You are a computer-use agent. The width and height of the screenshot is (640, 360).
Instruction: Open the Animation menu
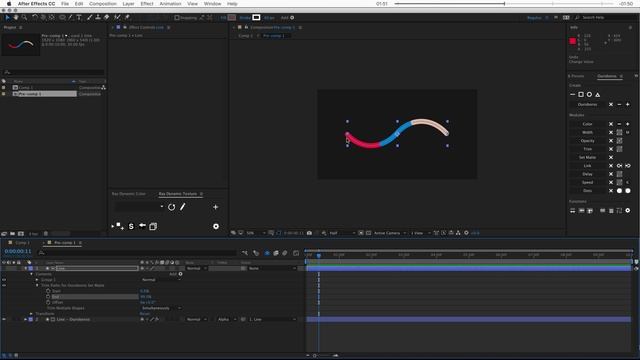170,4
